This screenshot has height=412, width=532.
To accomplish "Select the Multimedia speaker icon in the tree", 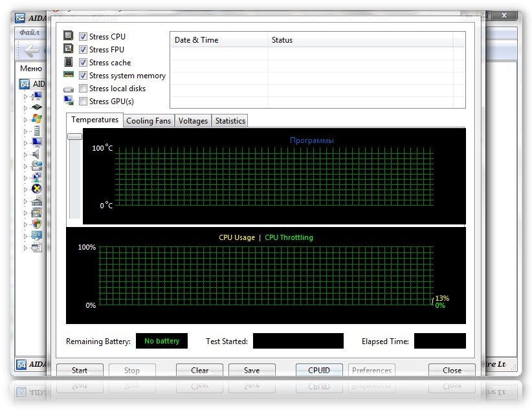I will (x=36, y=155).
